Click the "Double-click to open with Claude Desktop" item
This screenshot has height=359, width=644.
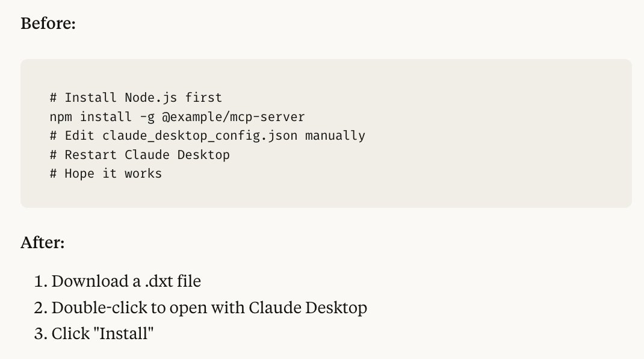[209, 308]
